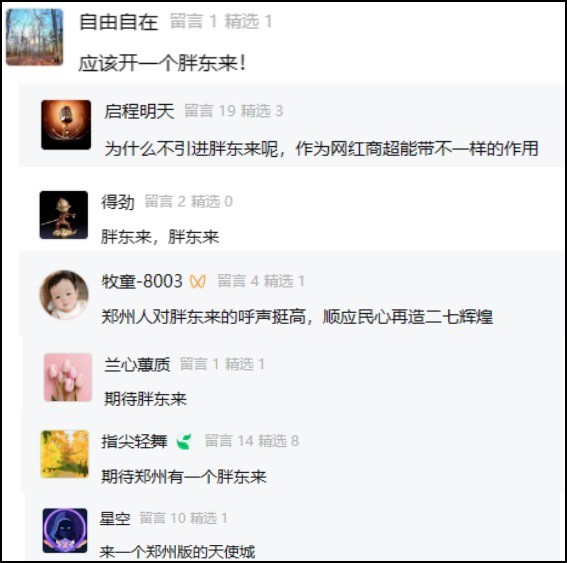Screen dimensions: 567x563
Task: Click the username 星空
Action: click(115, 519)
